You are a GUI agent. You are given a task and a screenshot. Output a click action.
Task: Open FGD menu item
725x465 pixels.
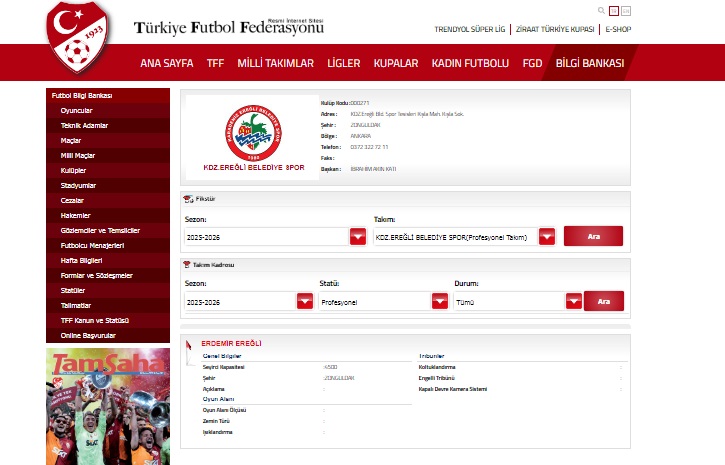tap(532, 63)
